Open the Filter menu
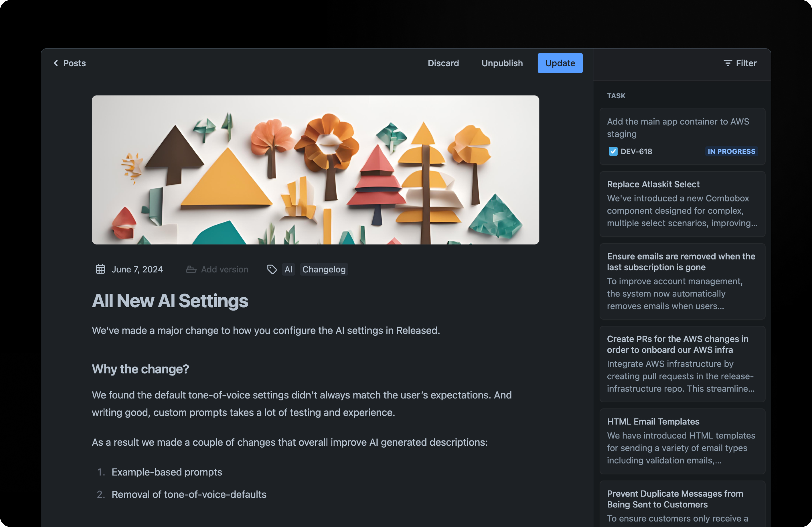This screenshot has width=812, height=527. click(746, 63)
